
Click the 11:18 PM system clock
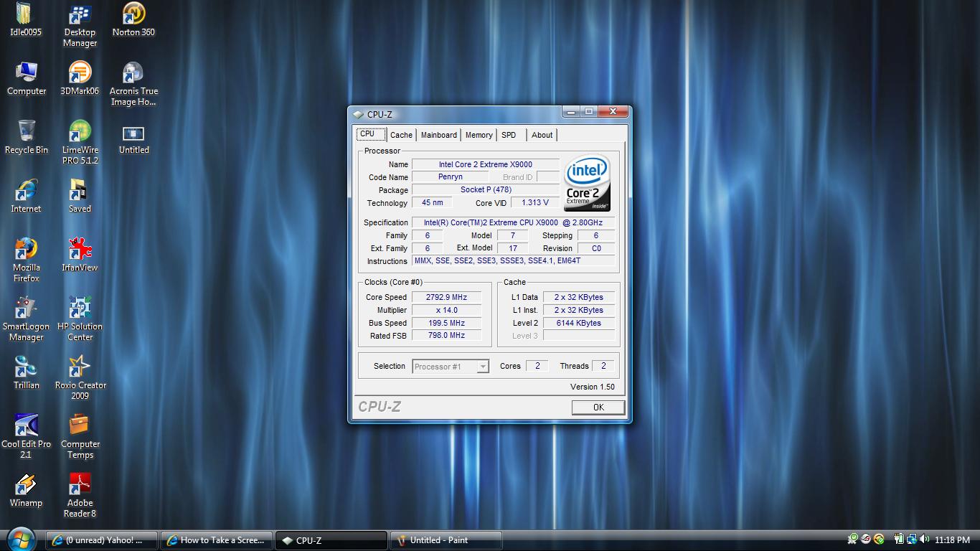pyautogui.click(x=953, y=540)
